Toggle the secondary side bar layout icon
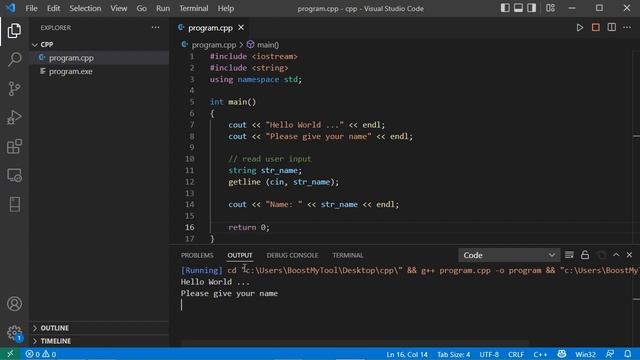This screenshot has height=360, width=640. 531,8
